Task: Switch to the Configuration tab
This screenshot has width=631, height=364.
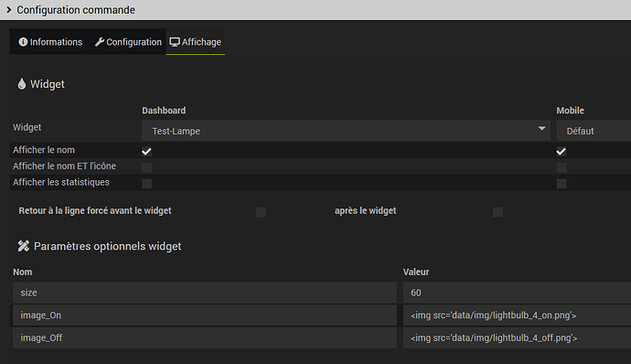Action: click(128, 42)
